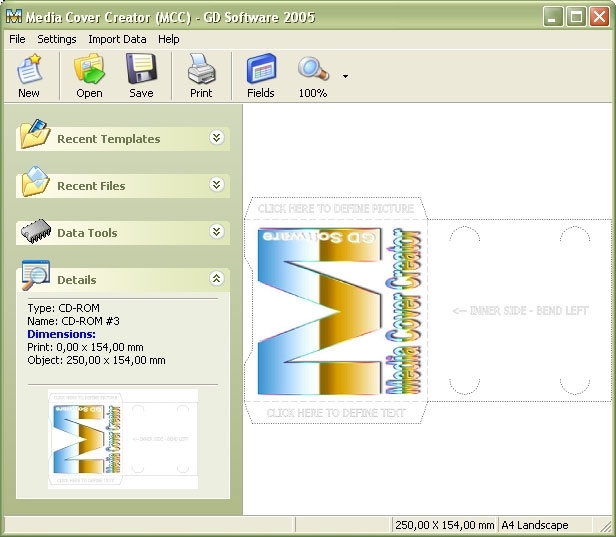Click the Recent Files folder icon
The width and height of the screenshot is (616, 537).
35,181
